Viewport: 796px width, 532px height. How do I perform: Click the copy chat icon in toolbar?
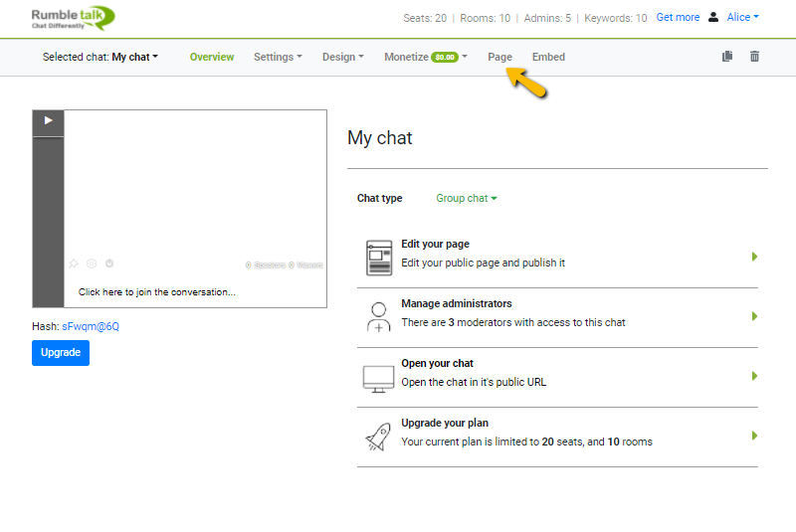pyautogui.click(x=727, y=57)
